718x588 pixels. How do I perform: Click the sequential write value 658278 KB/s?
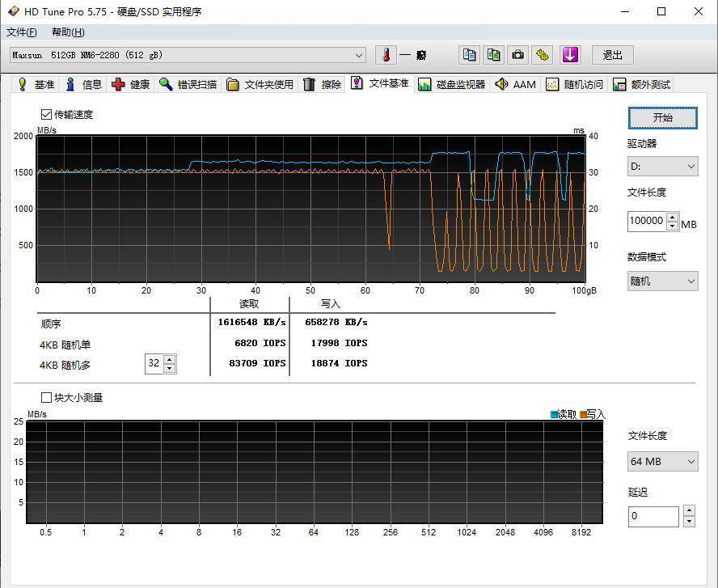pos(336,322)
